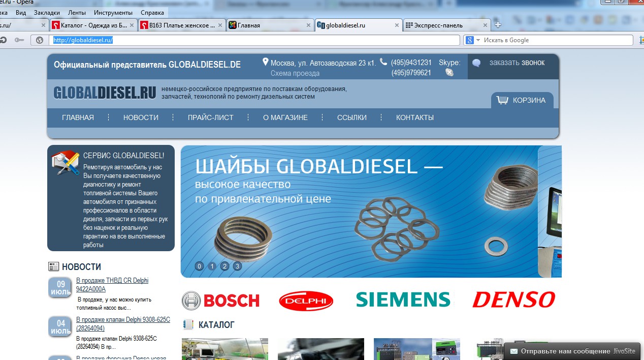Open the third catalog thumbnail
644x360 pixels.
417,349
